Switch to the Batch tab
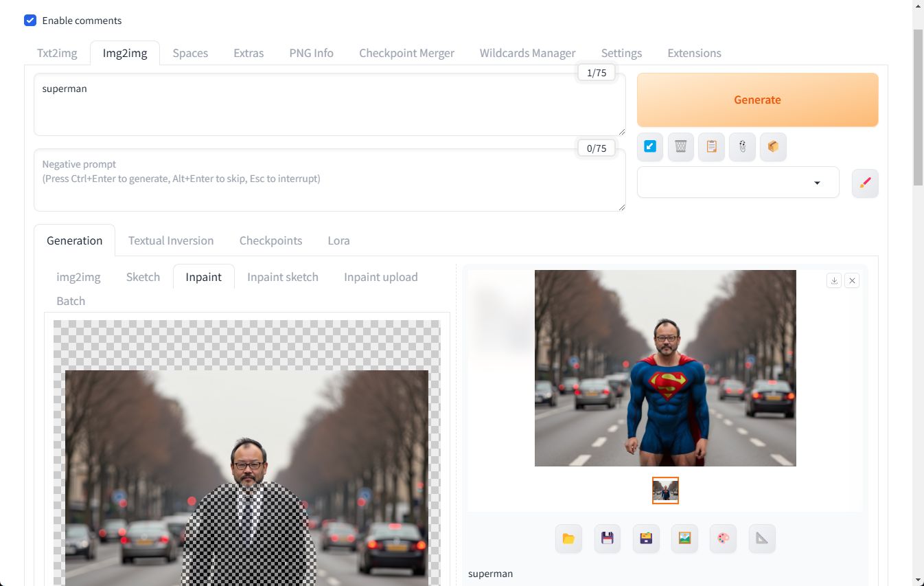The width and height of the screenshot is (924, 586). point(71,301)
